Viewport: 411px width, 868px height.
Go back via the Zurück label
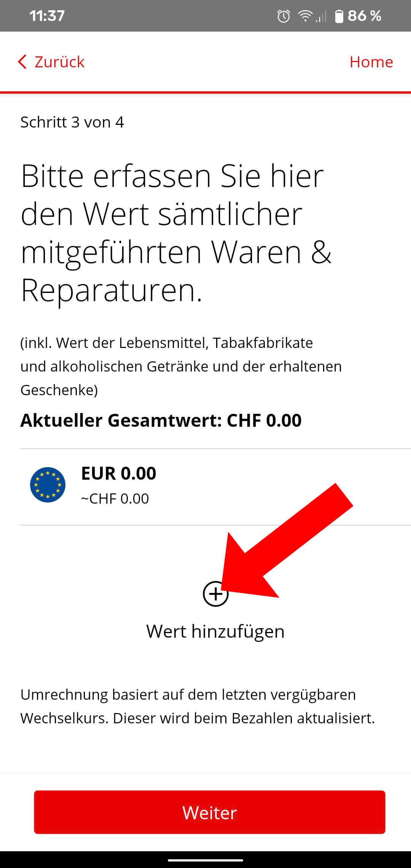[59, 62]
